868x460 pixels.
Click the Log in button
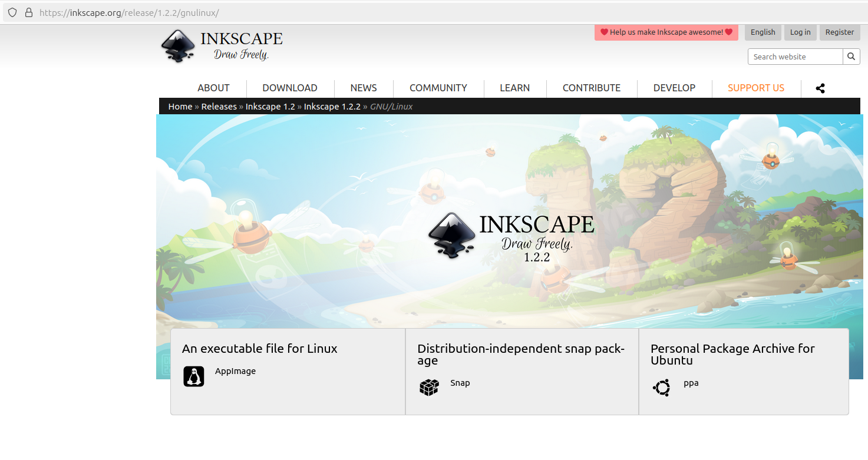800,32
